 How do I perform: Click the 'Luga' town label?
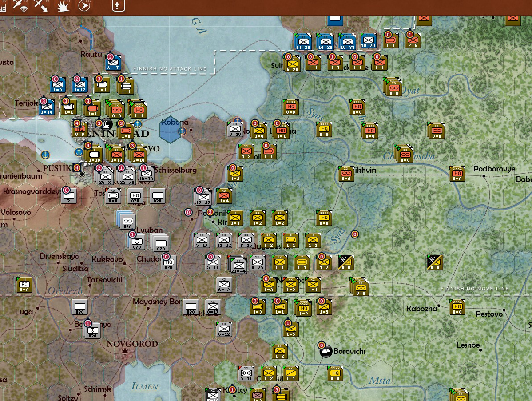coord(24,311)
